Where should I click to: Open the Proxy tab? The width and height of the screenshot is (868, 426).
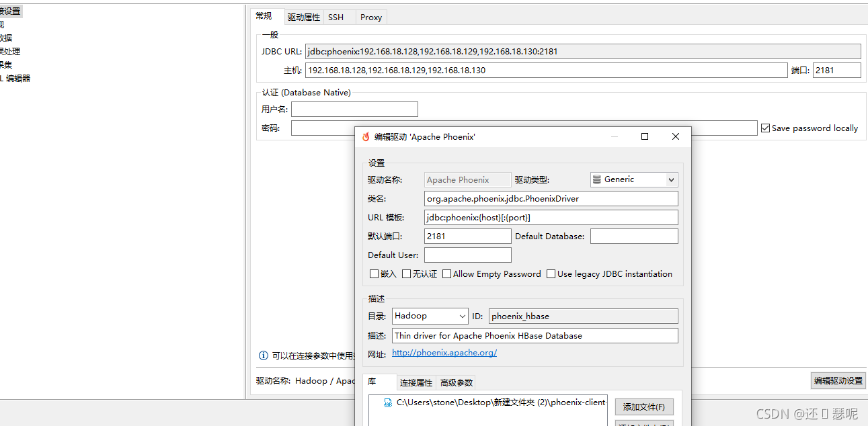click(x=371, y=17)
